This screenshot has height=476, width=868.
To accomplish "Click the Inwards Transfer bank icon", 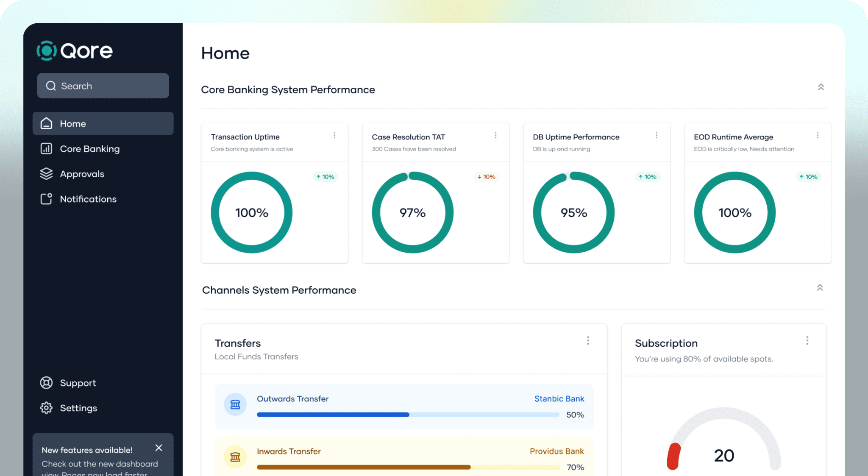I will pyautogui.click(x=235, y=457).
